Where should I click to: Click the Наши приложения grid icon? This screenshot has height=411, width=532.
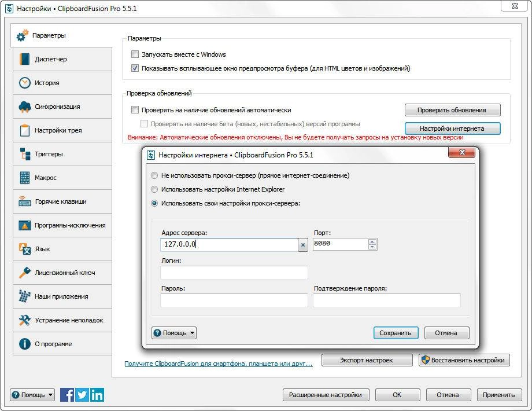[x=24, y=296]
